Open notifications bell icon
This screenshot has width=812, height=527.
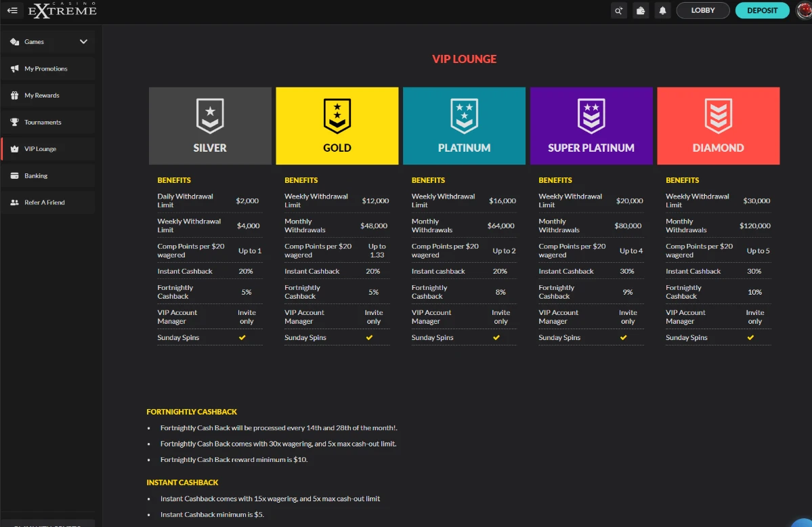click(662, 10)
